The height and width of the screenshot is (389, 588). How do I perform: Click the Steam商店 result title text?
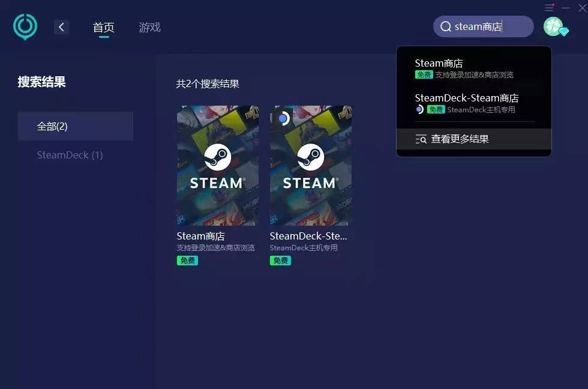coord(200,236)
